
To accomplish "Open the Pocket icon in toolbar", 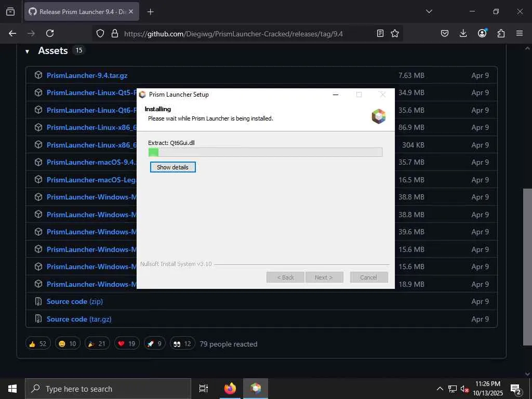I will click(x=445, y=33).
